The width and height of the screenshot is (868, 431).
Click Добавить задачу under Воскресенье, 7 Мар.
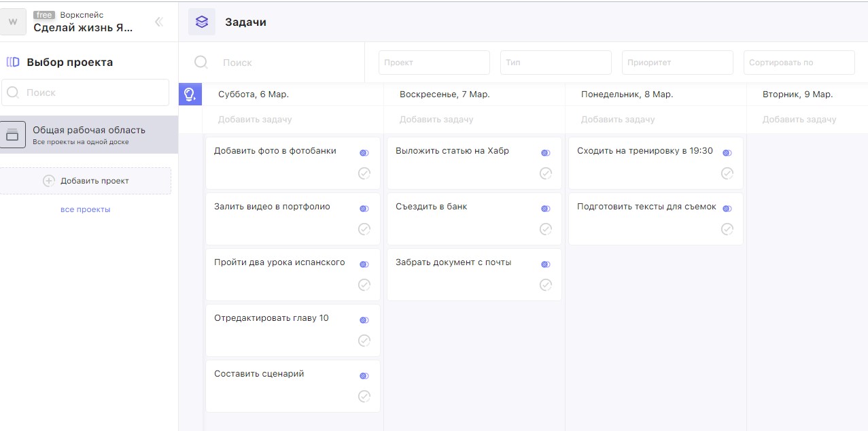click(x=436, y=120)
